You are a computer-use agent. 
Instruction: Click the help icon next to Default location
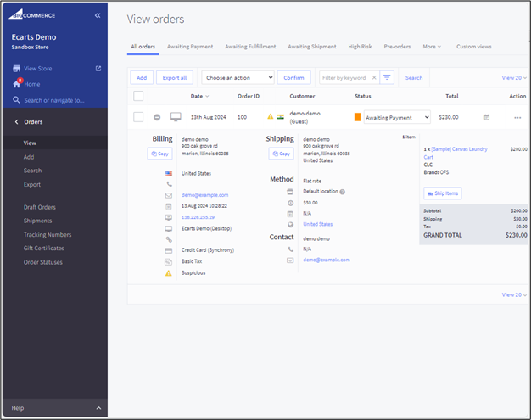tap(343, 192)
